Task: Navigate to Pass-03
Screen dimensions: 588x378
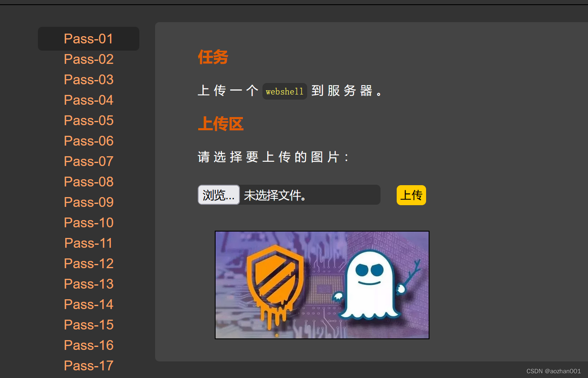Action: (88, 80)
